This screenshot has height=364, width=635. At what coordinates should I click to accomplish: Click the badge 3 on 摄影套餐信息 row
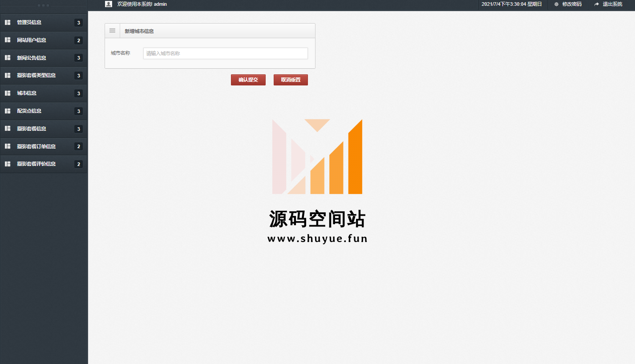(x=78, y=129)
